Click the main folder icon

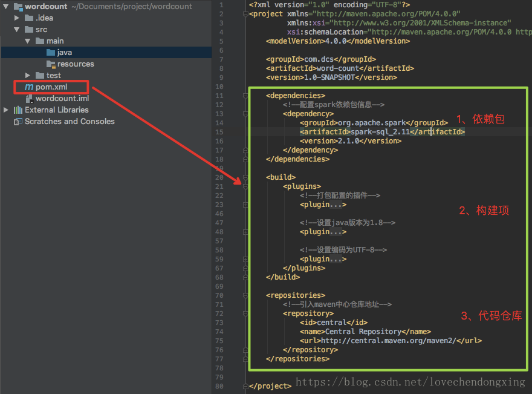click(40, 41)
